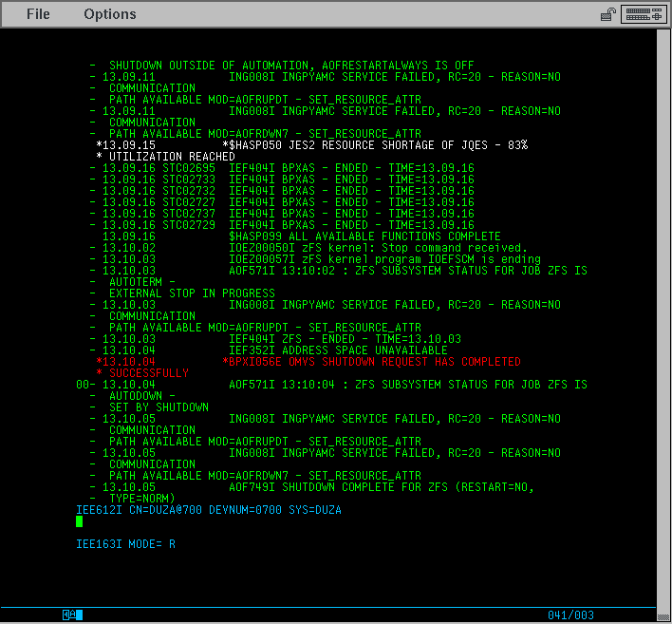672x624 pixels.
Task: Click the SHUTDOWN OUTSIDE OF AUTOMATION line
Action: click(x=282, y=66)
